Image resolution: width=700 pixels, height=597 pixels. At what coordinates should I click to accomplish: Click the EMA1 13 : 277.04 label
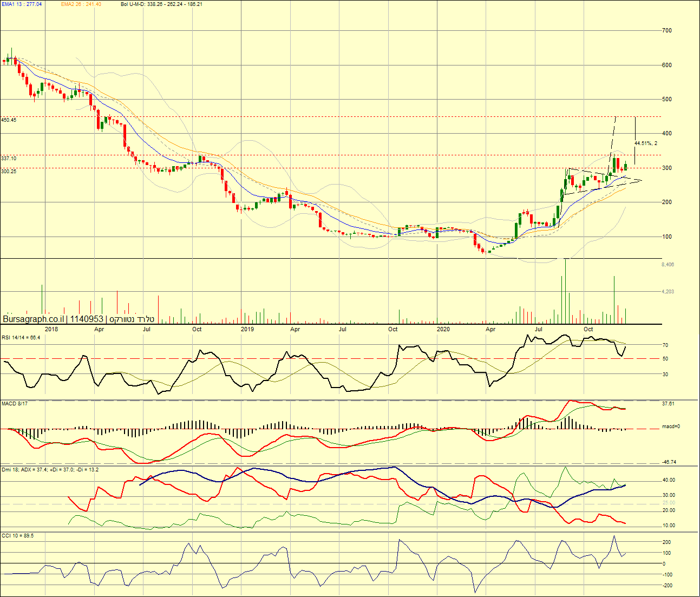tap(22, 4)
